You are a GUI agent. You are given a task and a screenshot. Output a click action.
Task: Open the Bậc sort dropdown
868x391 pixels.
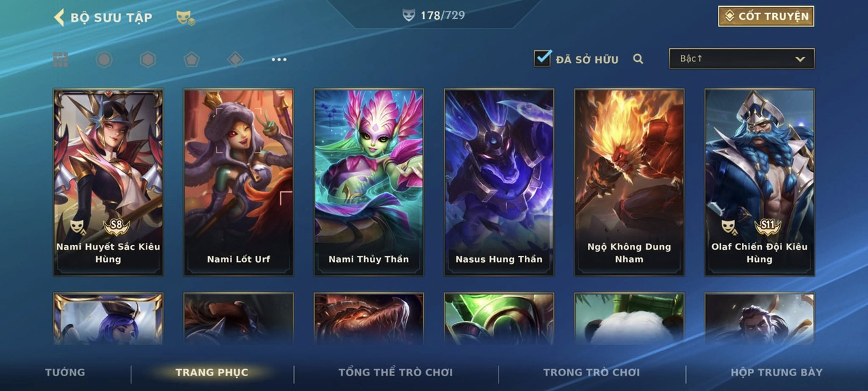click(742, 58)
